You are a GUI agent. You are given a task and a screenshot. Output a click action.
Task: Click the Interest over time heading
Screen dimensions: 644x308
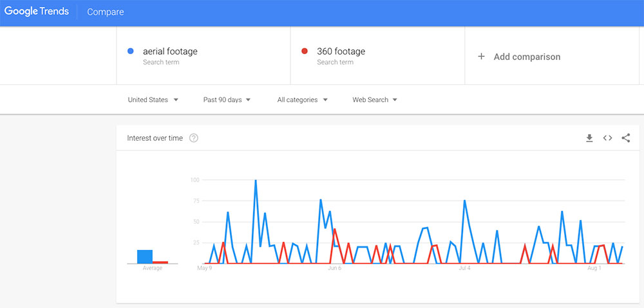click(x=155, y=138)
